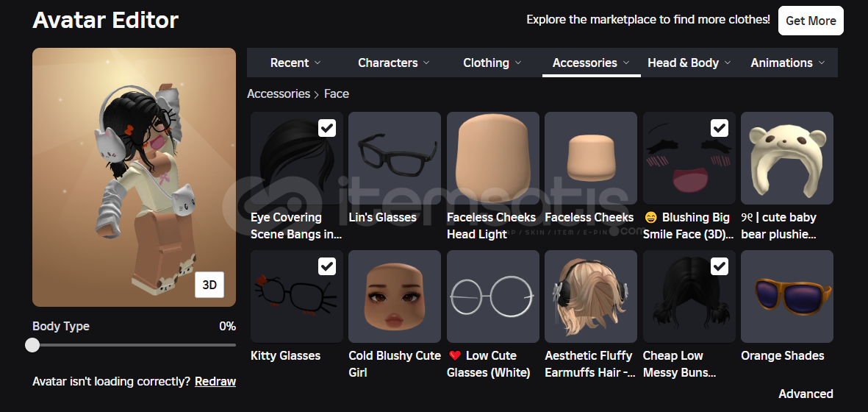Expand the Accessories dropdown chevron
Screen dimensions: 868x412
click(626, 63)
